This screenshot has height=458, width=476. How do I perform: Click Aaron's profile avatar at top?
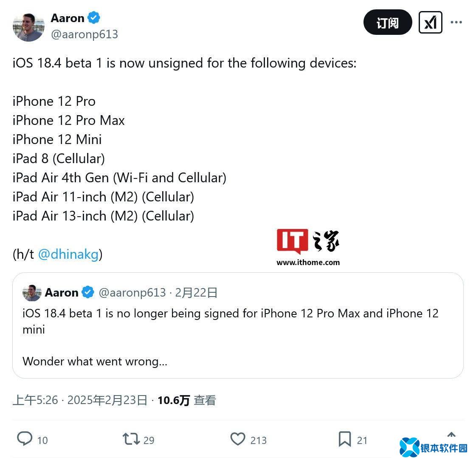click(x=28, y=26)
